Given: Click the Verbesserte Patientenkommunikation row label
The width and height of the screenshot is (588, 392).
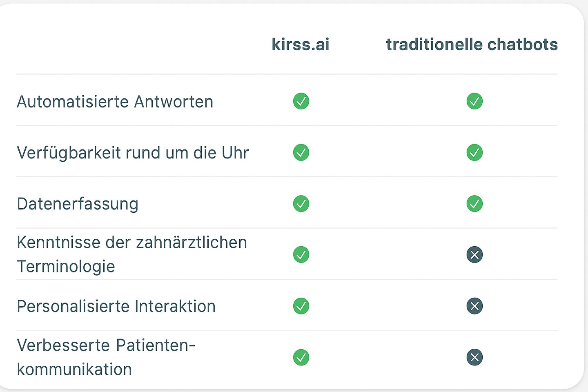Looking at the screenshot, I should pyautogui.click(x=106, y=357).
